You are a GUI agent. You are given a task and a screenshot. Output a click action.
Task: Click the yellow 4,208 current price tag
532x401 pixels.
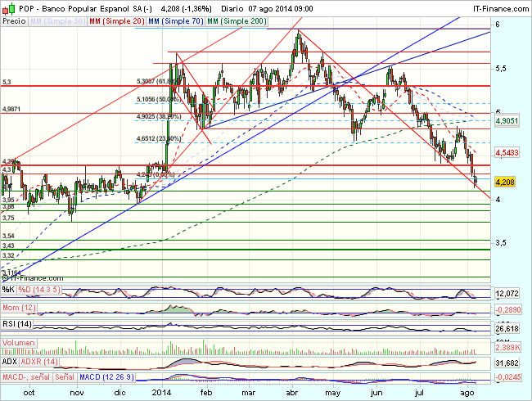click(x=505, y=182)
